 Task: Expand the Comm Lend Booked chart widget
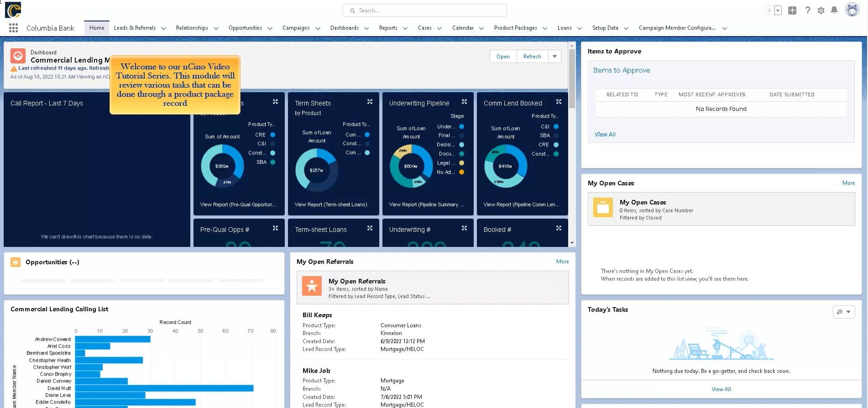pyautogui.click(x=559, y=102)
